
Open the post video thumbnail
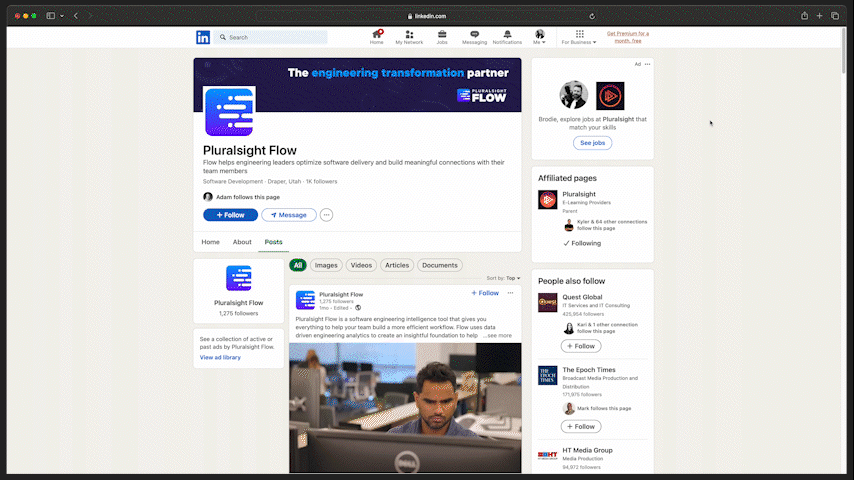405,408
